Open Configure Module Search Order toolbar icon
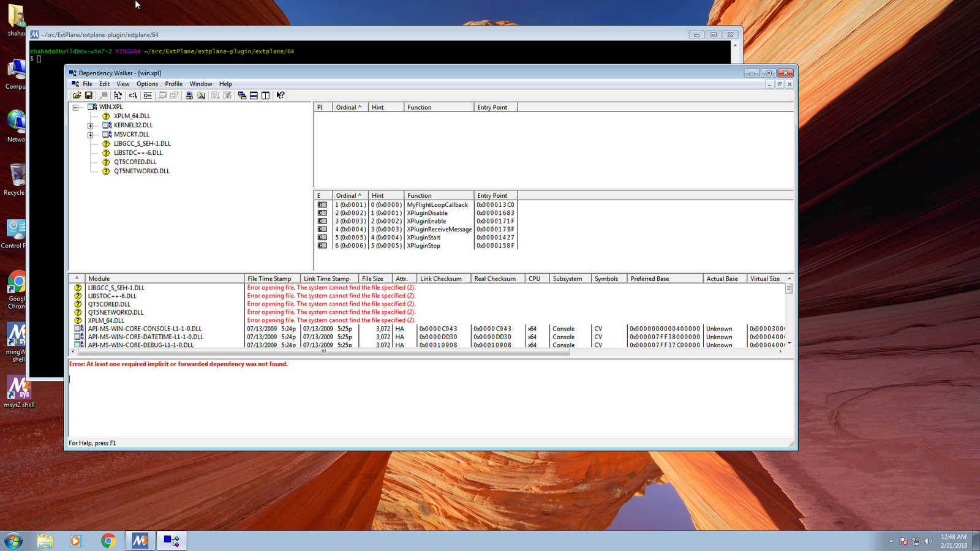The image size is (980, 551). pyautogui.click(x=201, y=96)
